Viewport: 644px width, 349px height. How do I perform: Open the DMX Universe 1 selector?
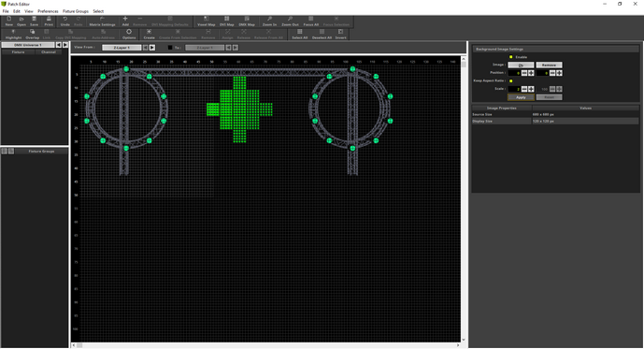coord(28,45)
